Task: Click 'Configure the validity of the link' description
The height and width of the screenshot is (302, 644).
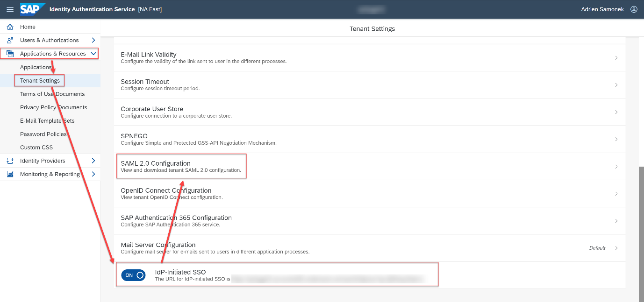Action: (204, 61)
